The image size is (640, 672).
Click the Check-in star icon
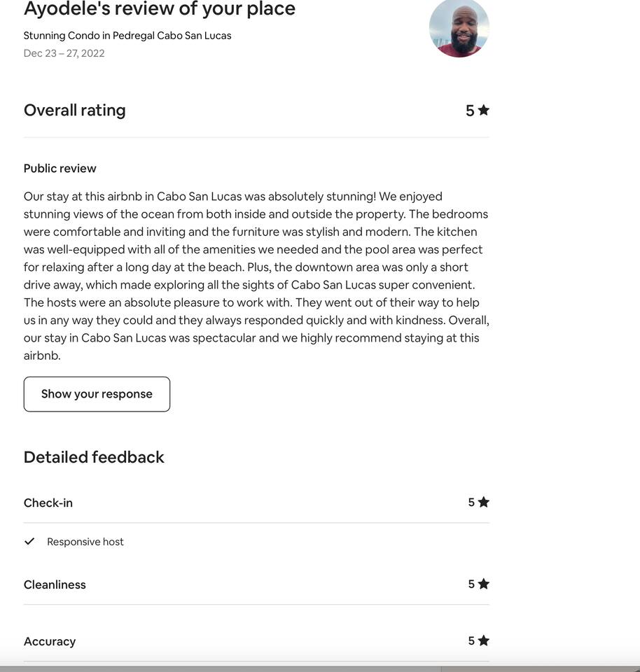[483, 502]
